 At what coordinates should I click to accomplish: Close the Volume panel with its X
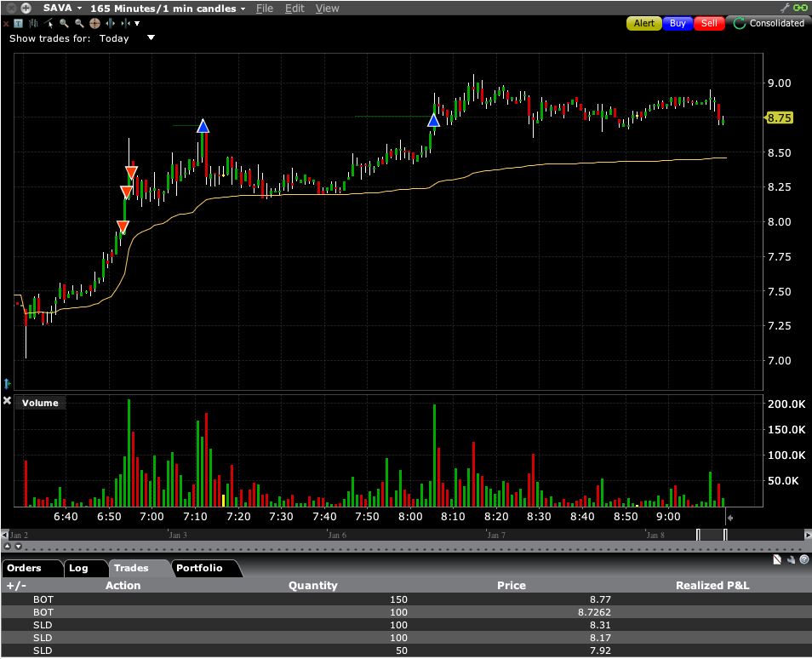pos(7,402)
